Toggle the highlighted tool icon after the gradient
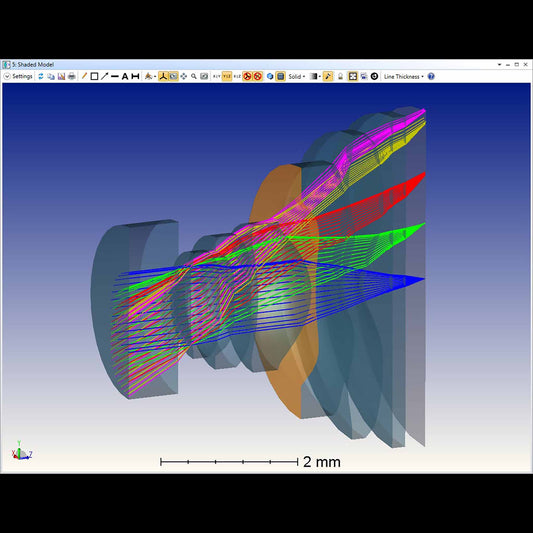533x533 pixels. tap(328, 76)
